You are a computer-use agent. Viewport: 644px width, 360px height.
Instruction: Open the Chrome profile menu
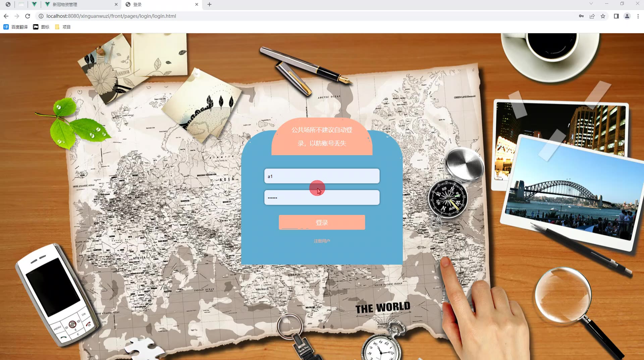click(627, 16)
